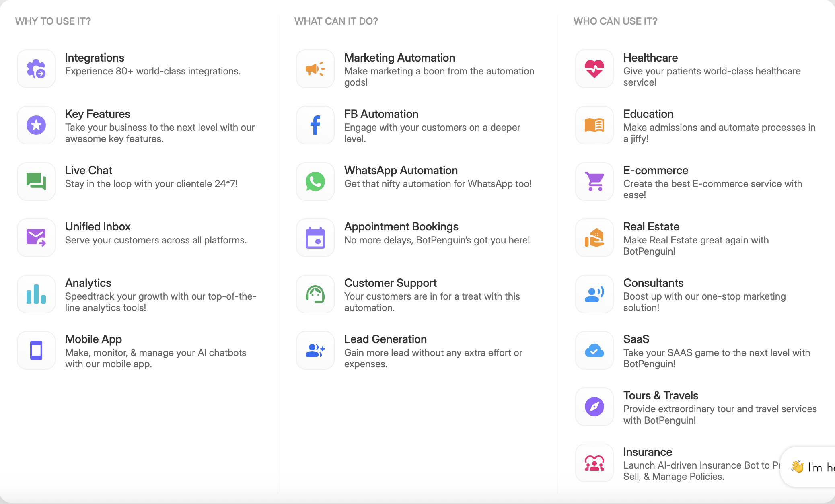Viewport: 835px width, 504px height.
Task: Open the Customer Support link
Action: point(391,283)
